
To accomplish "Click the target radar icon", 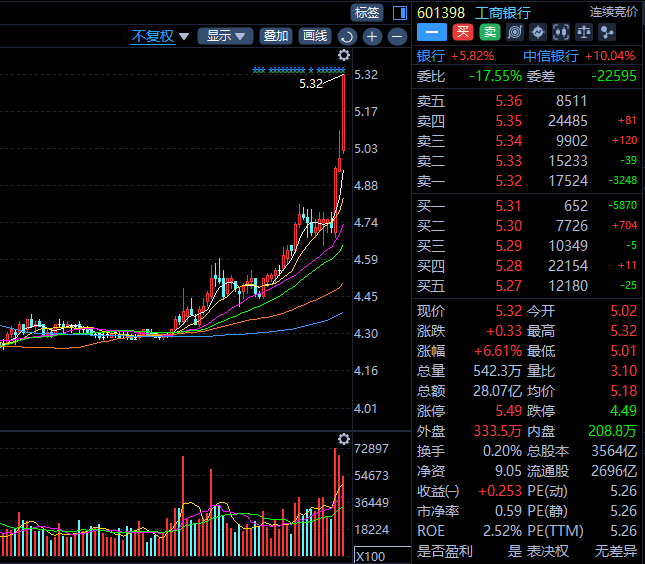I will tap(515, 32).
